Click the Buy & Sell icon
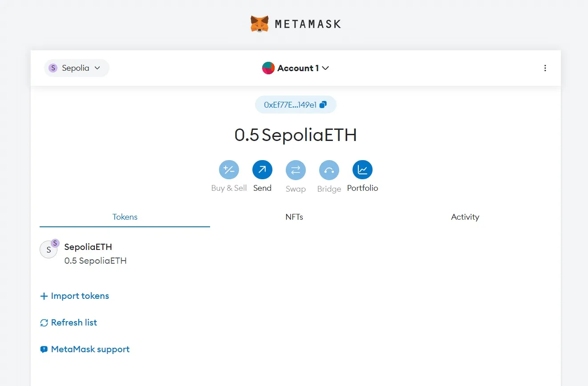This screenshot has width=588, height=386. pos(229,169)
